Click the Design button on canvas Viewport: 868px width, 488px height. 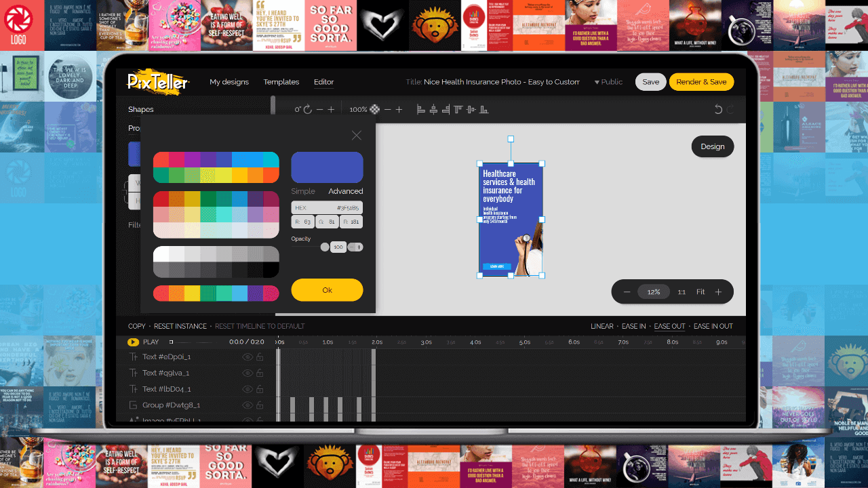tap(713, 146)
